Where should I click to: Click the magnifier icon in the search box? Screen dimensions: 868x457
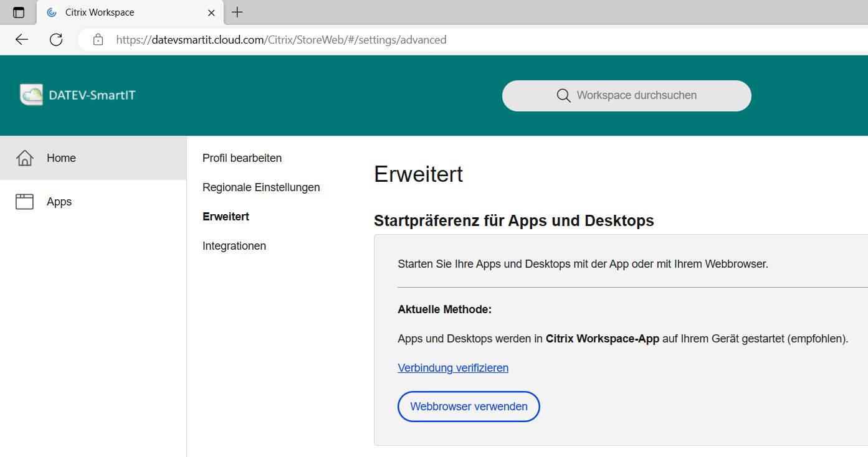(x=563, y=96)
